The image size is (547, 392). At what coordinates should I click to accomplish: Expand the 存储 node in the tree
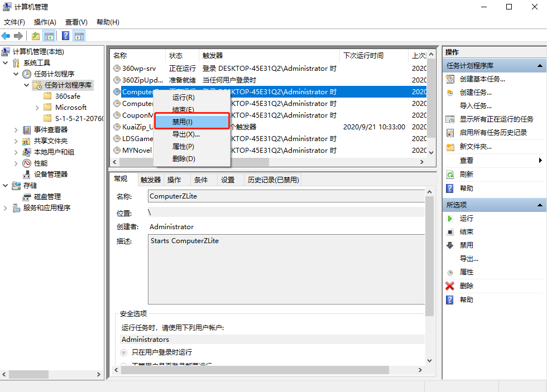pos(5,186)
